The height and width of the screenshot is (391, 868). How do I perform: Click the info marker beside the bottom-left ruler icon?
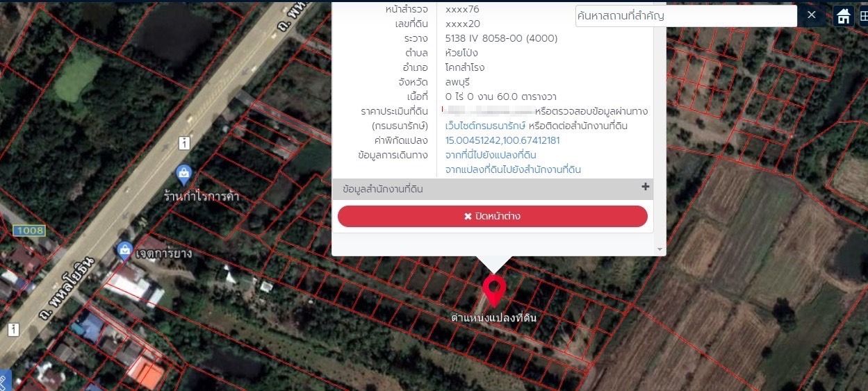[13, 329]
